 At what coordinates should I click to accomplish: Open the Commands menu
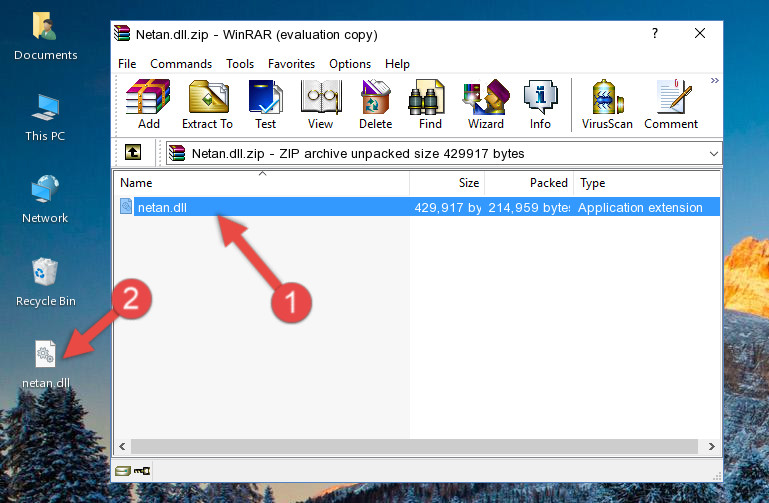(181, 64)
